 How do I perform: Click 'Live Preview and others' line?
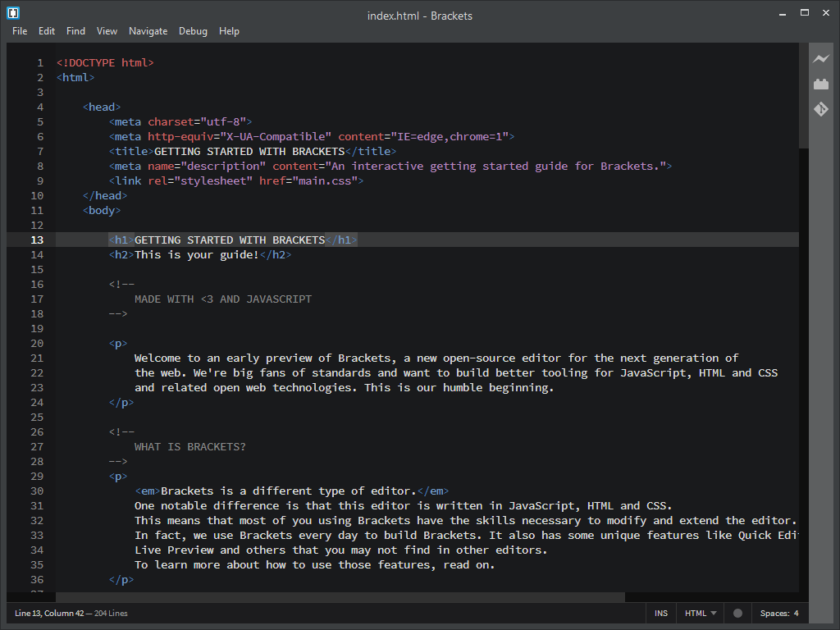point(340,550)
